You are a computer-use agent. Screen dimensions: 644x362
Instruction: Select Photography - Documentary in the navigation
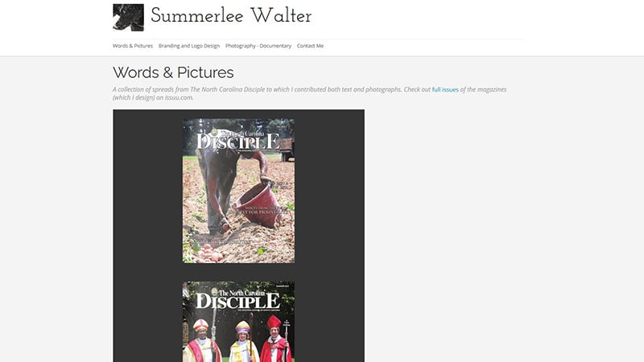click(x=258, y=46)
